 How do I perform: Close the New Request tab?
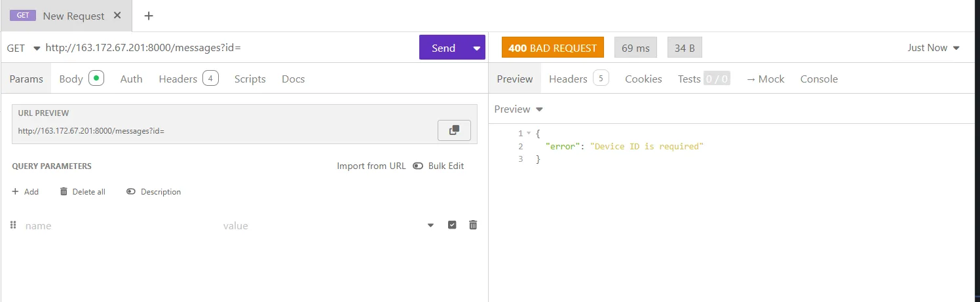117,16
